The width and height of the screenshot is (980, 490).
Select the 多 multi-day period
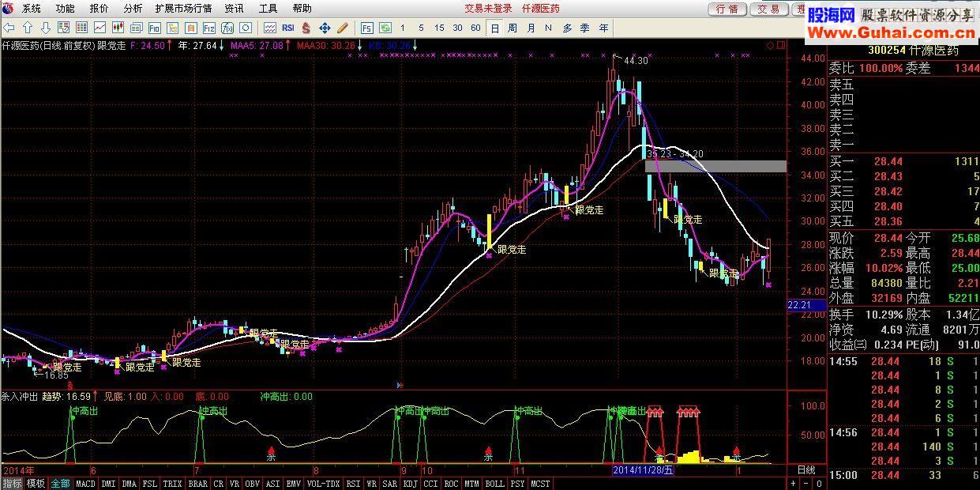point(567,28)
